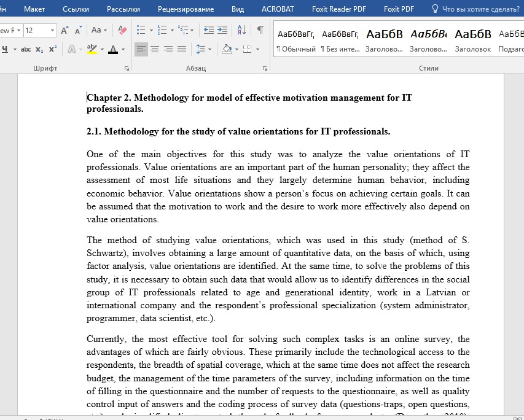Open the Foxit Reader PDF tab
The width and height of the screenshot is (524, 420).
339,9
